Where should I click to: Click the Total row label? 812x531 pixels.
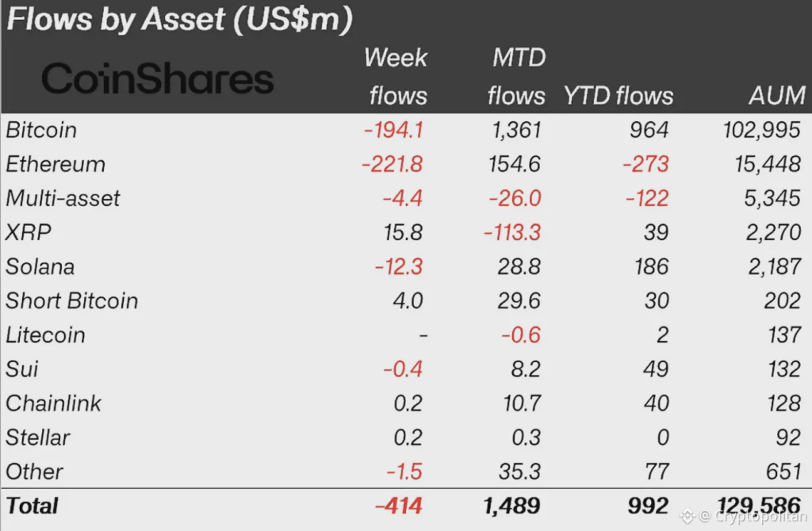tap(32, 505)
